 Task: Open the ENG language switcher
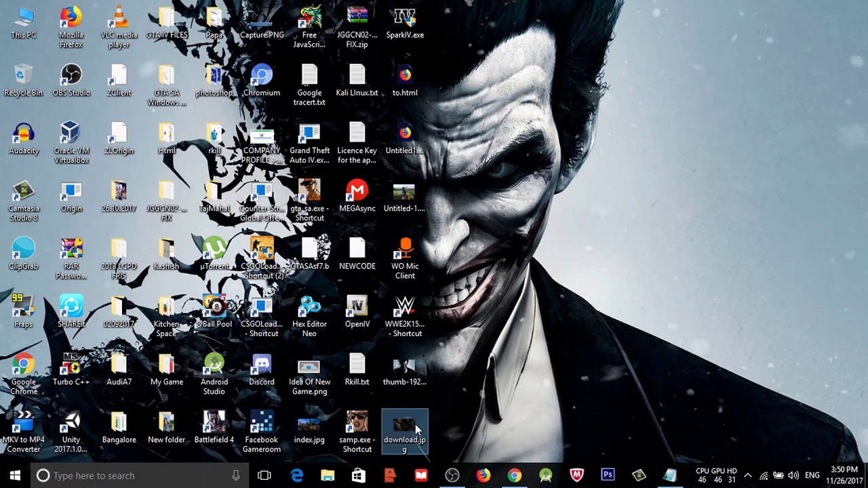point(812,476)
